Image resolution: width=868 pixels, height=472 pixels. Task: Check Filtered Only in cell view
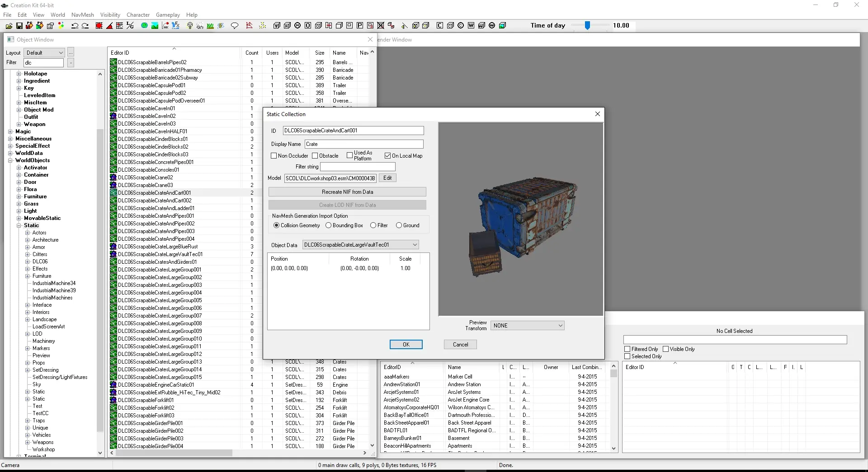point(627,349)
